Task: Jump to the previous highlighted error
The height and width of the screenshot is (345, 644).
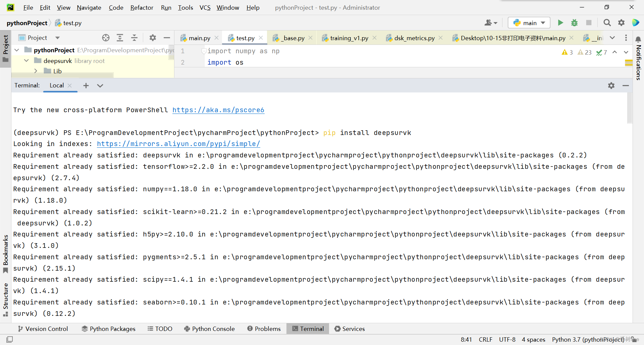Action: 614,52
